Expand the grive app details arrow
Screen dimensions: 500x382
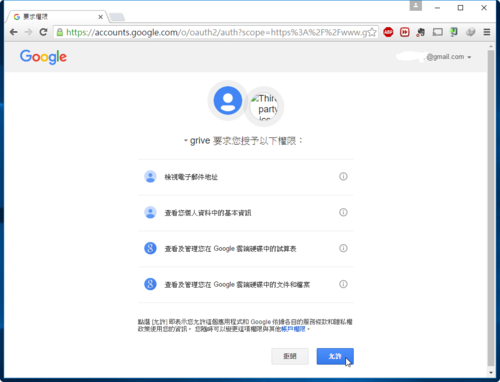(x=186, y=141)
